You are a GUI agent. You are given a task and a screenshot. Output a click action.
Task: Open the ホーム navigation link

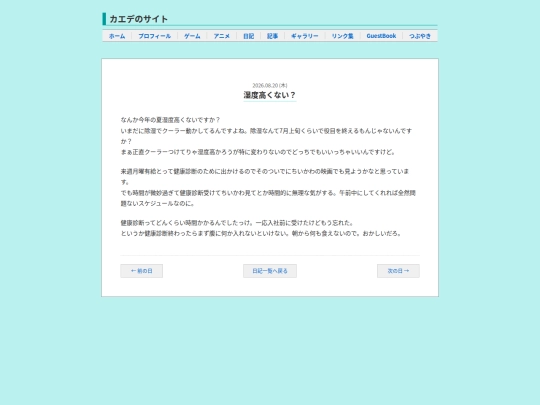[x=117, y=36]
